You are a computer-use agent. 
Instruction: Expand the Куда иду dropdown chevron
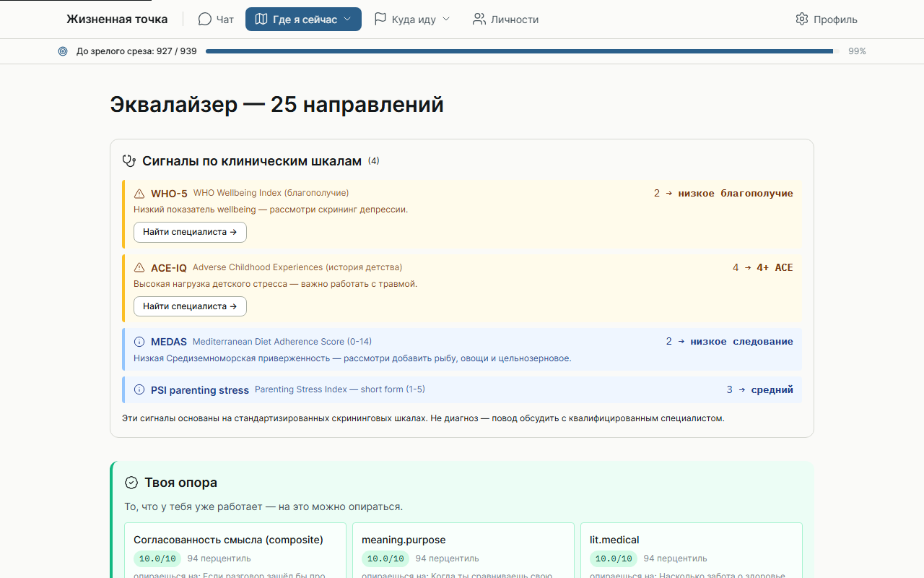tap(445, 20)
